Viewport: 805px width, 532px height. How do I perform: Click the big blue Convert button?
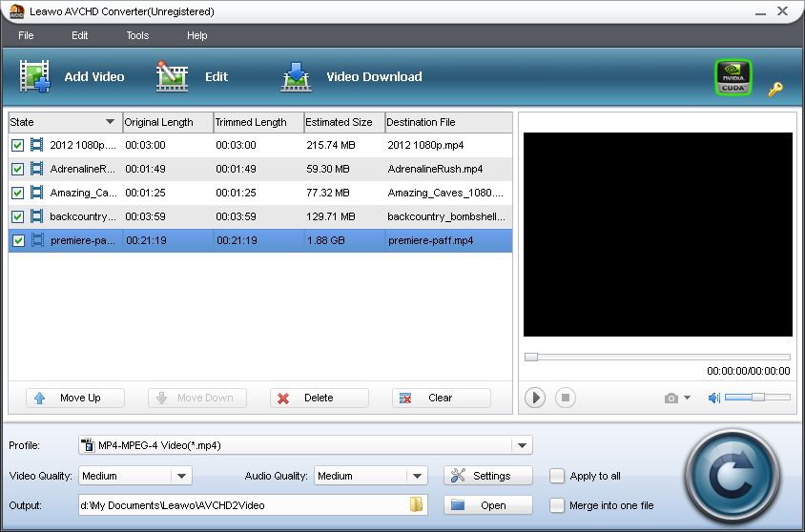click(x=733, y=476)
